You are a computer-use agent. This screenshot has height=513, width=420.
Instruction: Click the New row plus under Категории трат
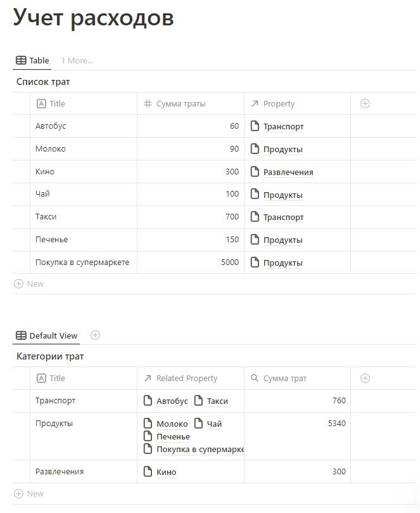[x=18, y=493]
